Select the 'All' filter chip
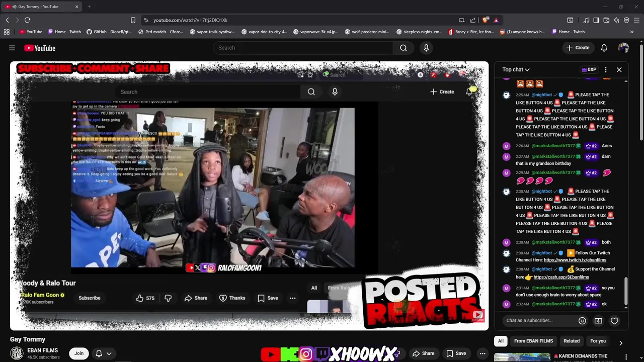 coord(501,341)
